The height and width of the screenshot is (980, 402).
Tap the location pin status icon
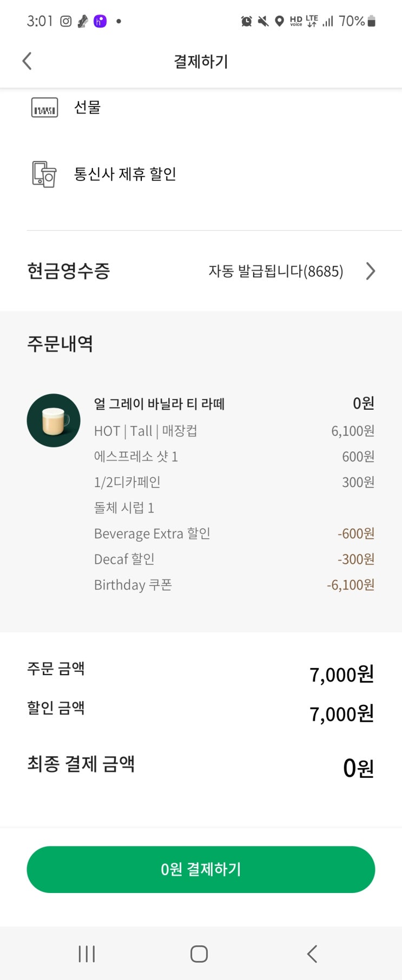279,22
